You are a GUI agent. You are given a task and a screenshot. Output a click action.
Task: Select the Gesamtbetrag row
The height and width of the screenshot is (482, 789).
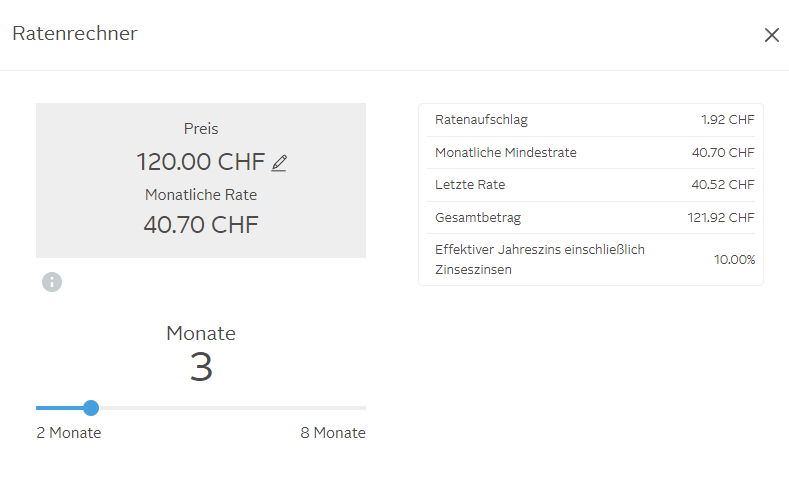590,217
